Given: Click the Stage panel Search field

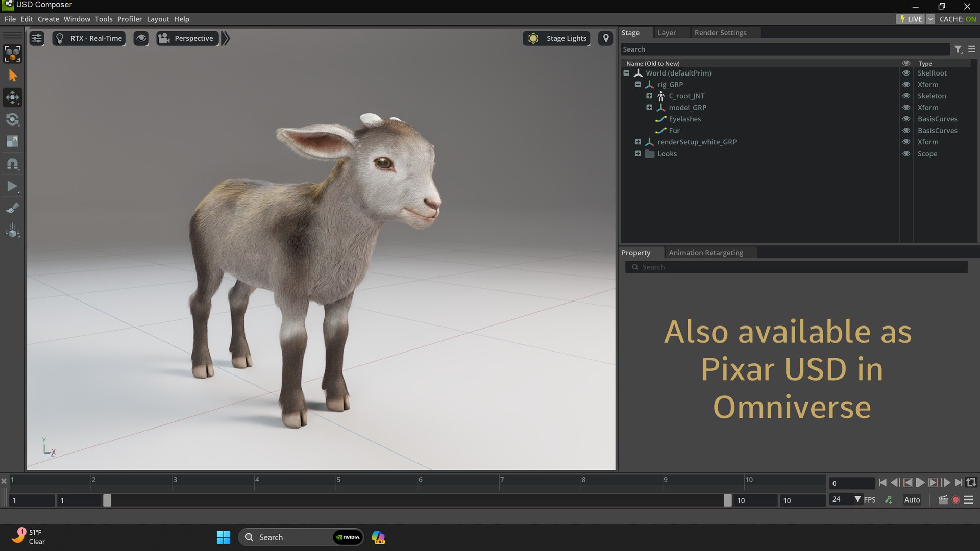Looking at the screenshot, I should pyautogui.click(x=785, y=49).
